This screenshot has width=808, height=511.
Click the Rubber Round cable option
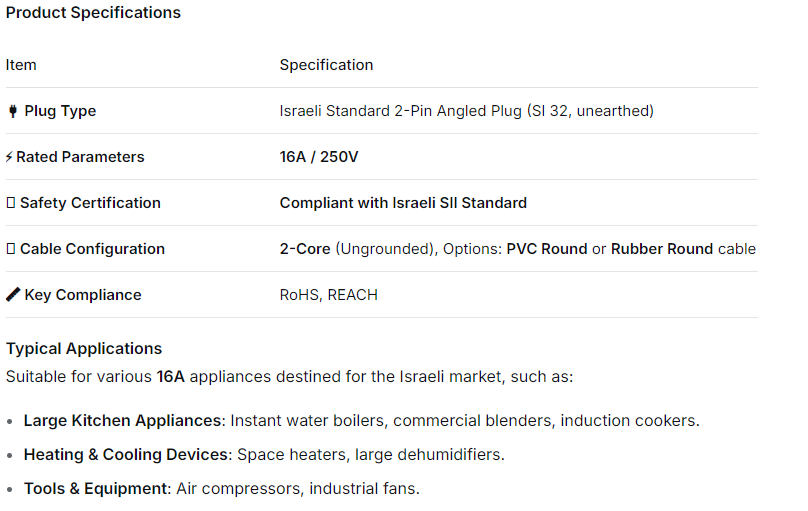point(662,249)
